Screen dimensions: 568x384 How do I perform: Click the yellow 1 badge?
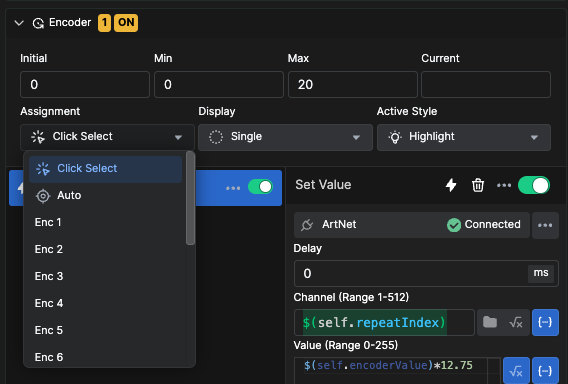104,23
